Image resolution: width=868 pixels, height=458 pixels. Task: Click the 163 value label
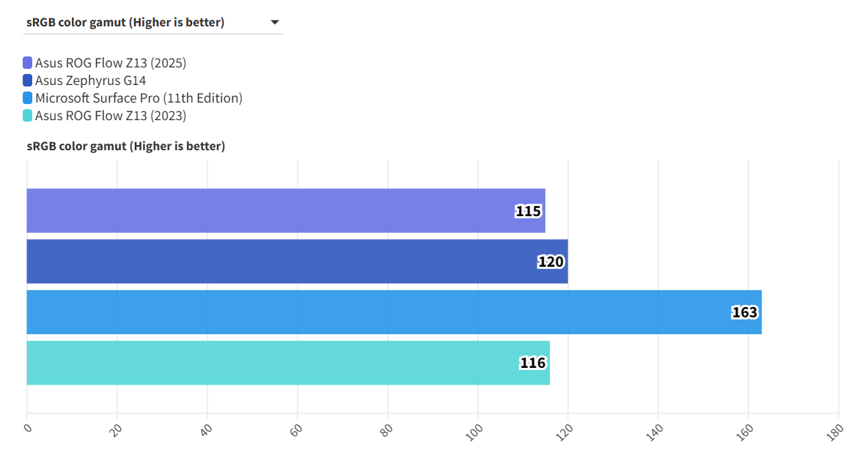744,313
